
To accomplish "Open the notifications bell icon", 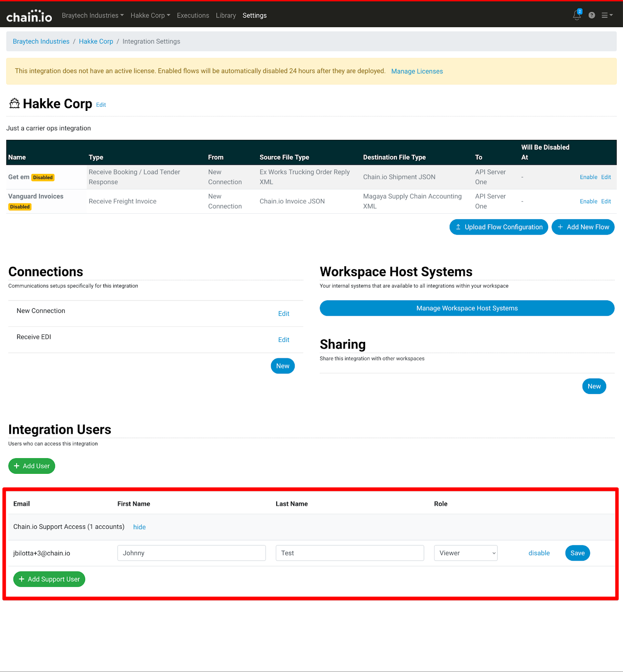I will 577,15.
